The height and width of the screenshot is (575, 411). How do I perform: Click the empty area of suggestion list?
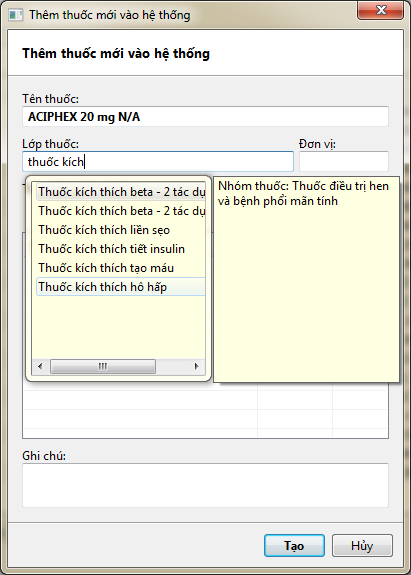118,326
